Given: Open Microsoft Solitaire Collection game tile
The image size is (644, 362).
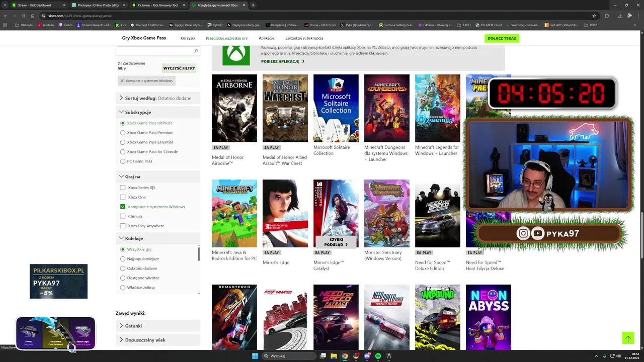Looking at the screenshot, I should coord(336,108).
